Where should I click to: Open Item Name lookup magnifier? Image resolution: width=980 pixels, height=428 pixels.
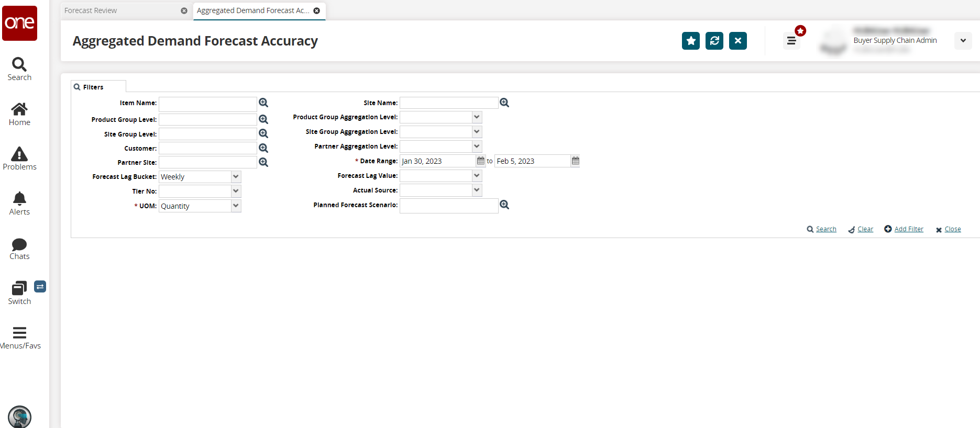[x=263, y=103]
